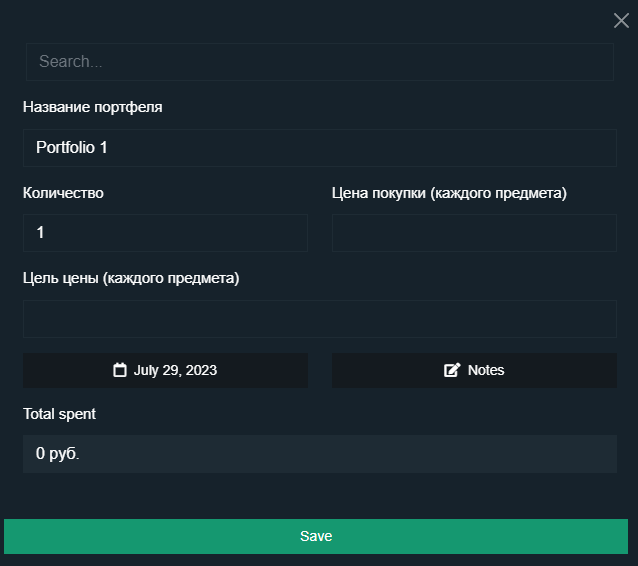
Task: Click the Цена покупки (каждого предмета) label
Action: click(449, 193)
